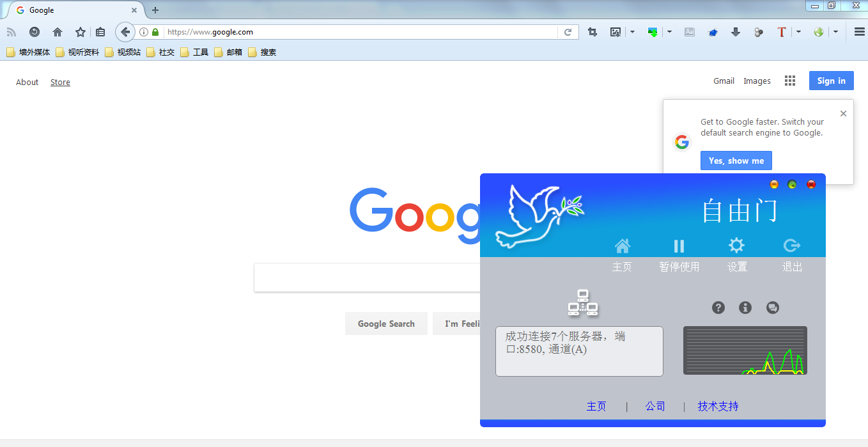
Task: Open the bookmarks list icon
Action: coord(100,32)
